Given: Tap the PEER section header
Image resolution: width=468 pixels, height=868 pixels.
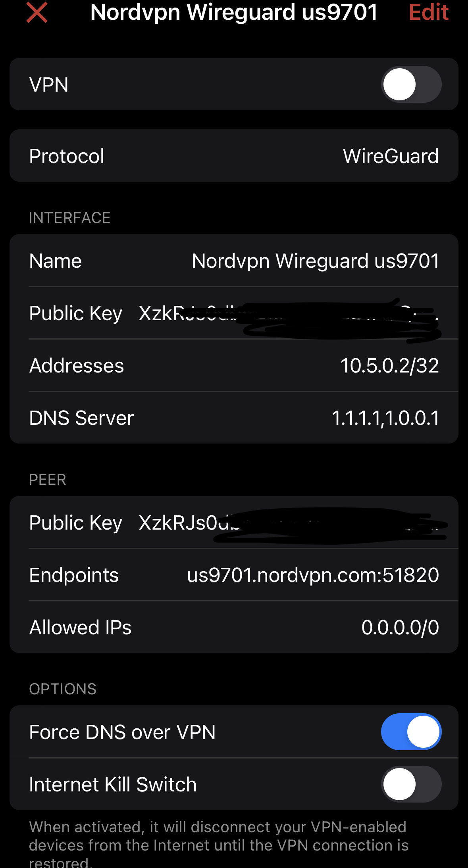Looking at the screenshot, I should click(x=48, y=480).
